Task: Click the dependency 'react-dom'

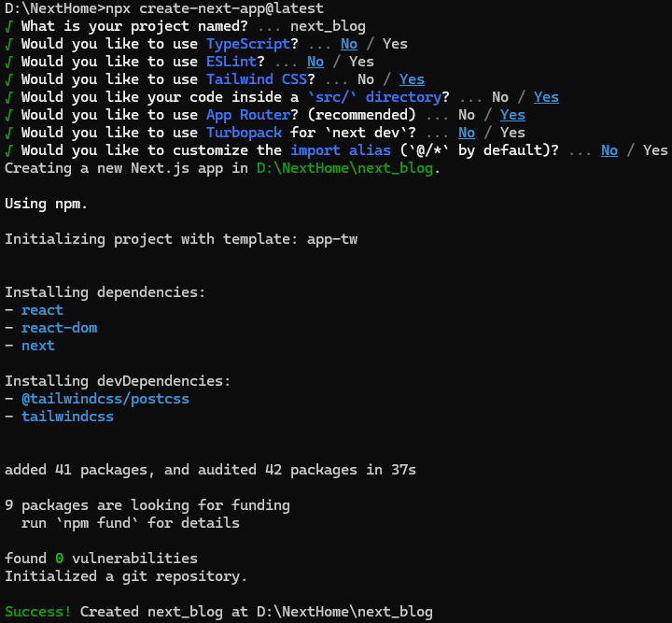Action: pos(59,328)
